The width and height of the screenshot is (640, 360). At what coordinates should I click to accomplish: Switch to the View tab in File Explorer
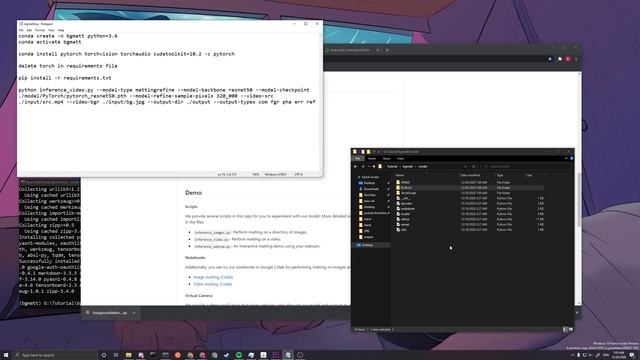click(400, 158)
